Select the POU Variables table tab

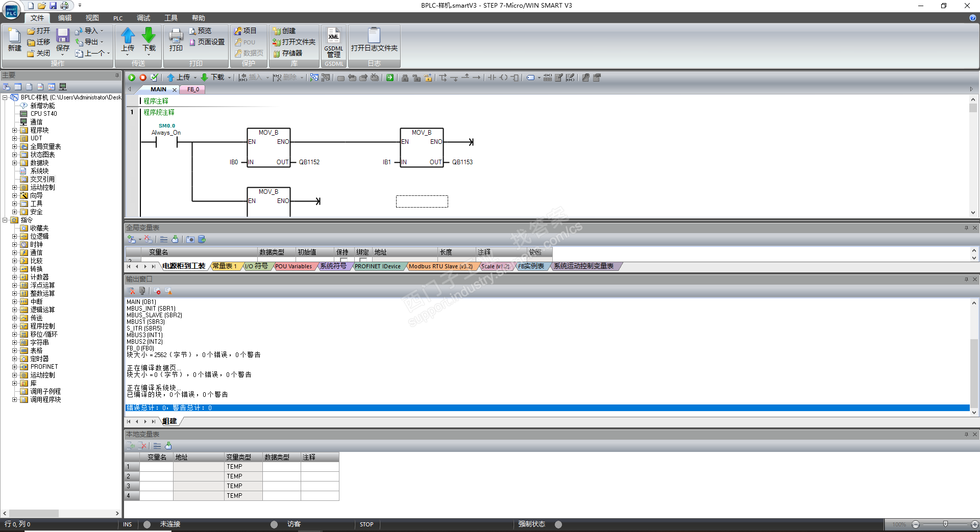(293, 266)
